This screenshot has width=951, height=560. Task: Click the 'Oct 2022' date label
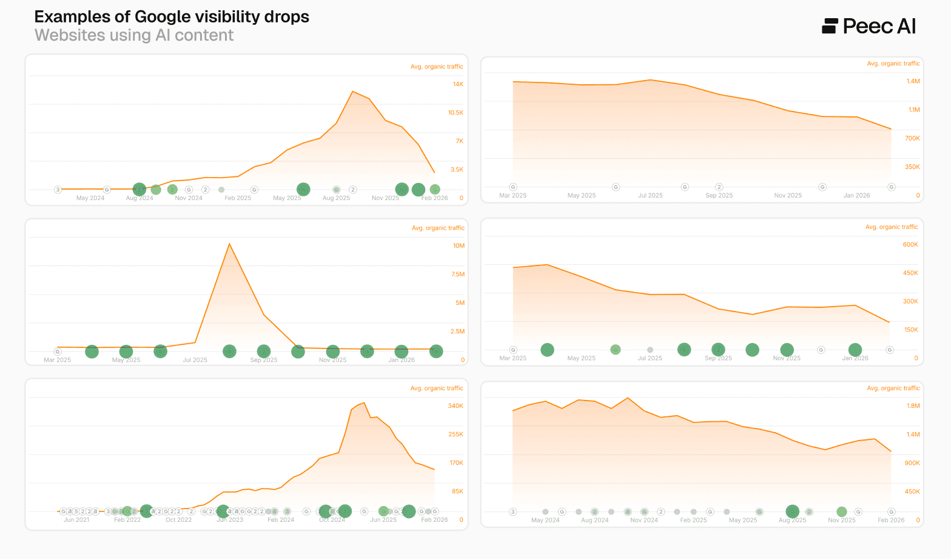click(178, 520)
